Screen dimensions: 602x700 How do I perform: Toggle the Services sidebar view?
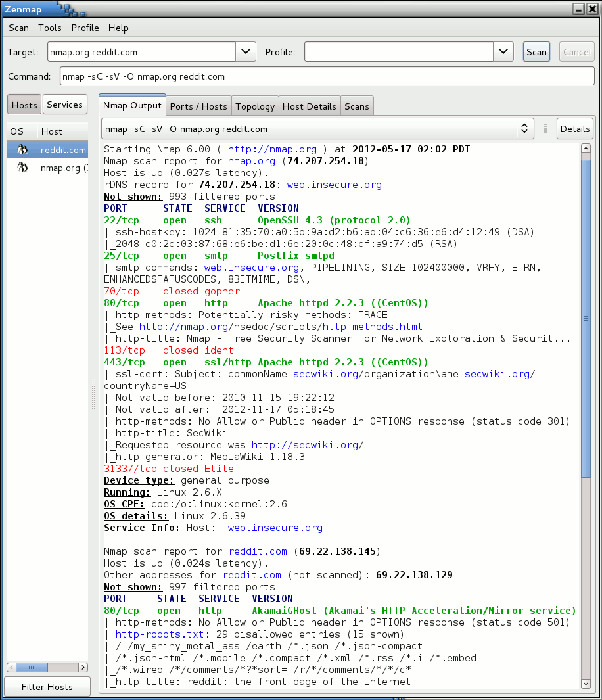click(64, 104)
